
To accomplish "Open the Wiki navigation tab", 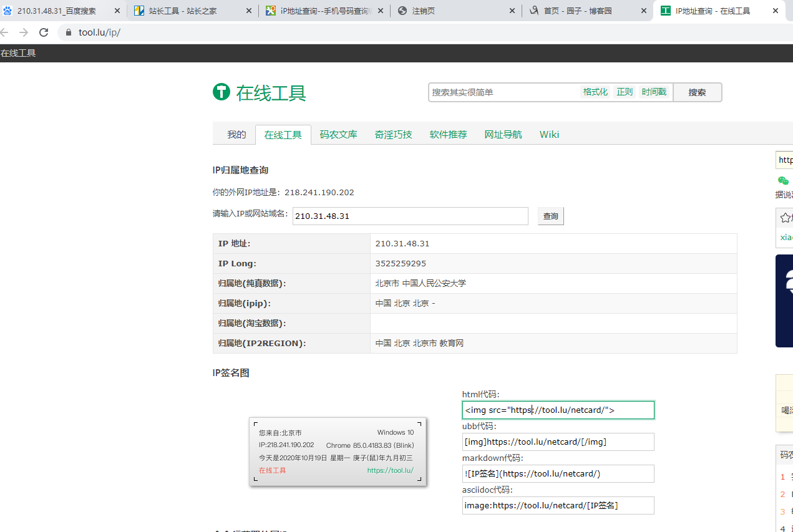I will click(550, 134).
